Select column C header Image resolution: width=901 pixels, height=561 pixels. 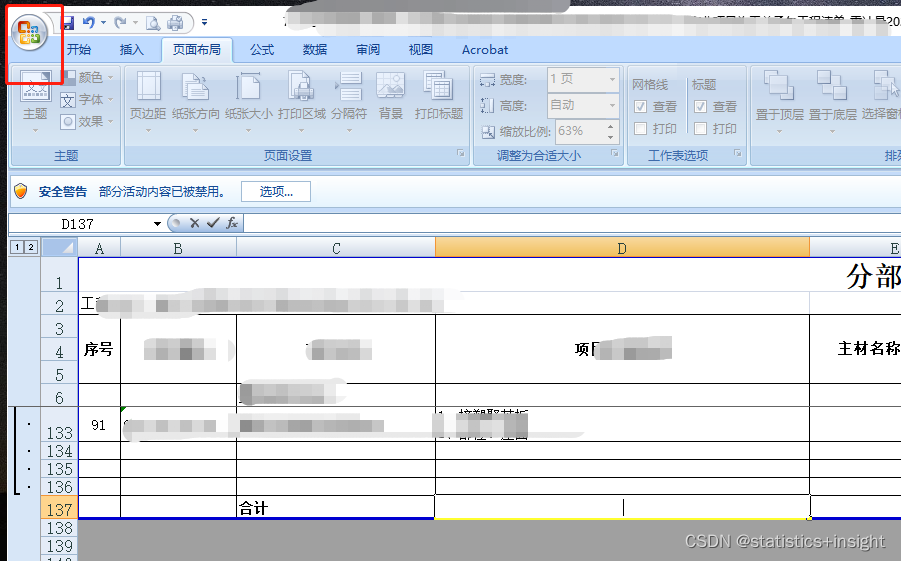pos(336,248)
